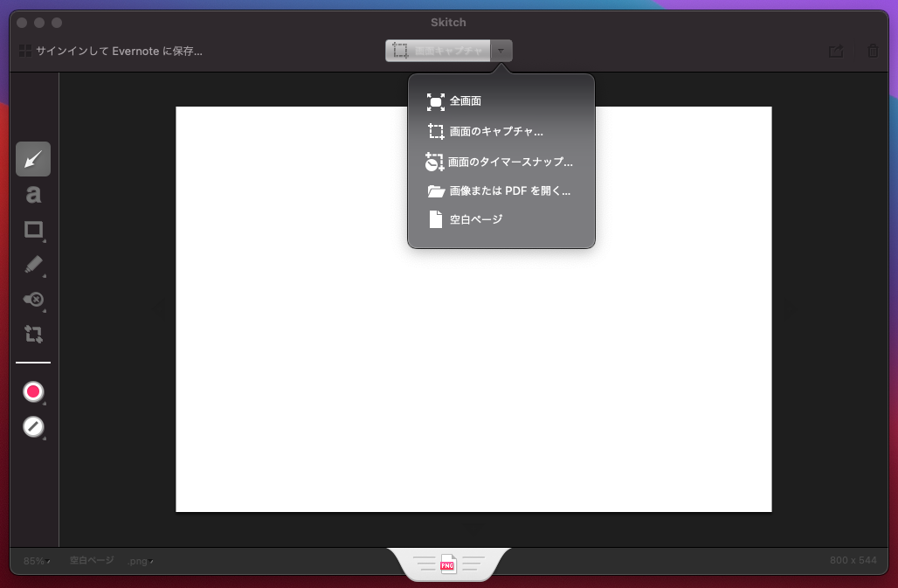Viewport: 898px width, 588px height.
Task: Select the Shape tool
Action: tap(32, 230)
